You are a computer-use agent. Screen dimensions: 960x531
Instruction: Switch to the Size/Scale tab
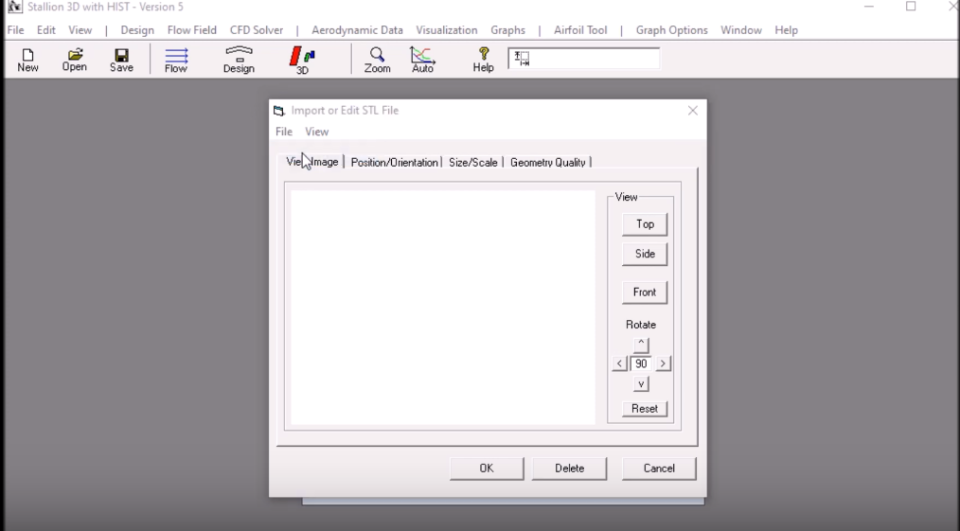(473, 162)
